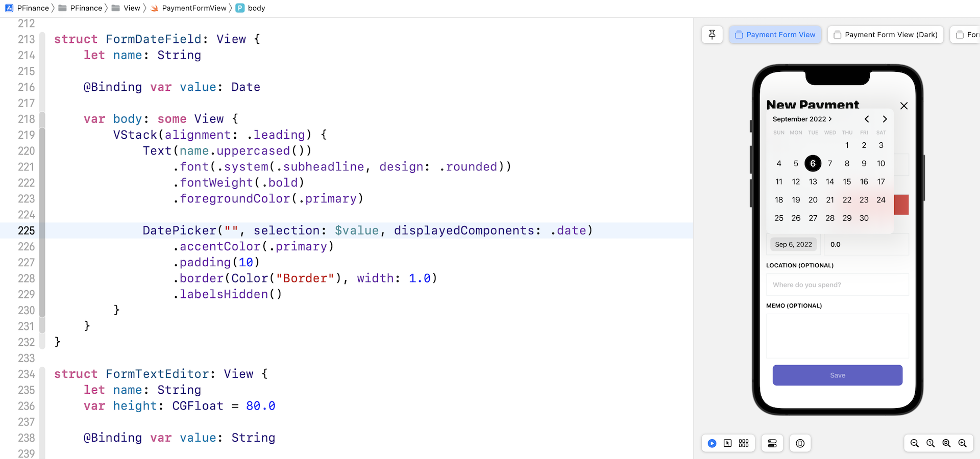Close the New Payment form with X
This screenshot has height=459, width=980.
[x=903, y=106]
